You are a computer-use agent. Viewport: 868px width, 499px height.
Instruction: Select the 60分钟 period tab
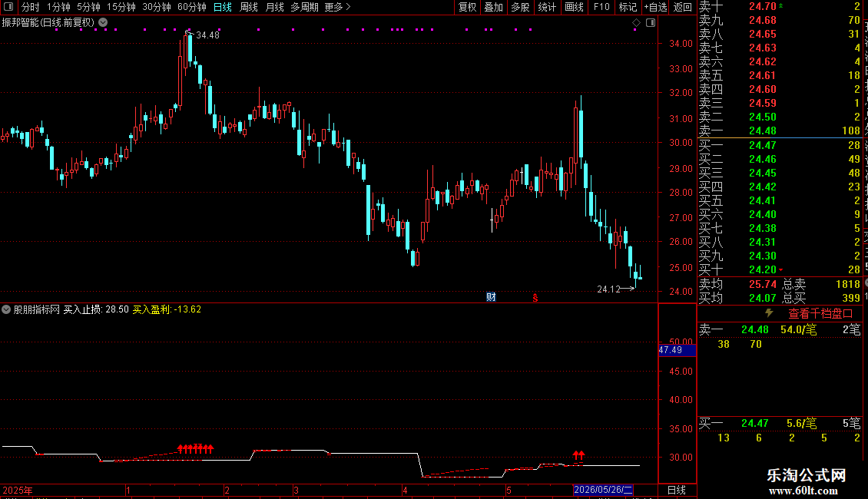coord(191,7)
